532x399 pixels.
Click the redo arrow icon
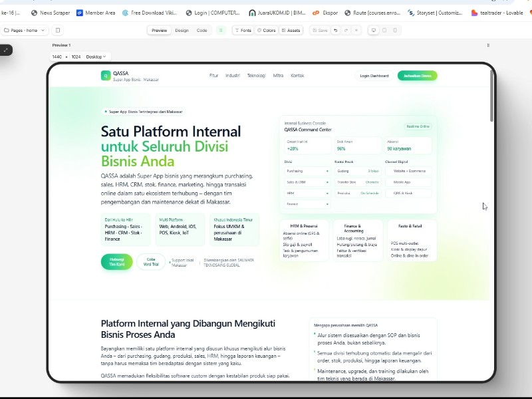pyautogui.click(x=346, y=30)
